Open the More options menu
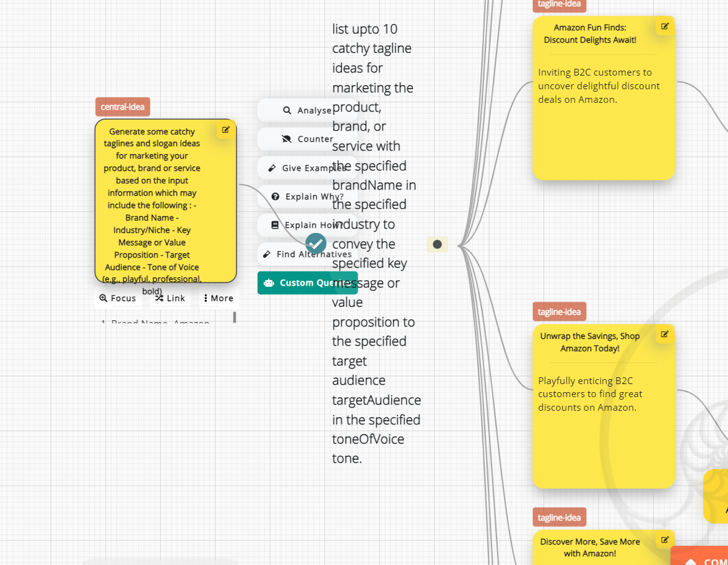This screenshot has height=565, width=728. tap(219, 299)
